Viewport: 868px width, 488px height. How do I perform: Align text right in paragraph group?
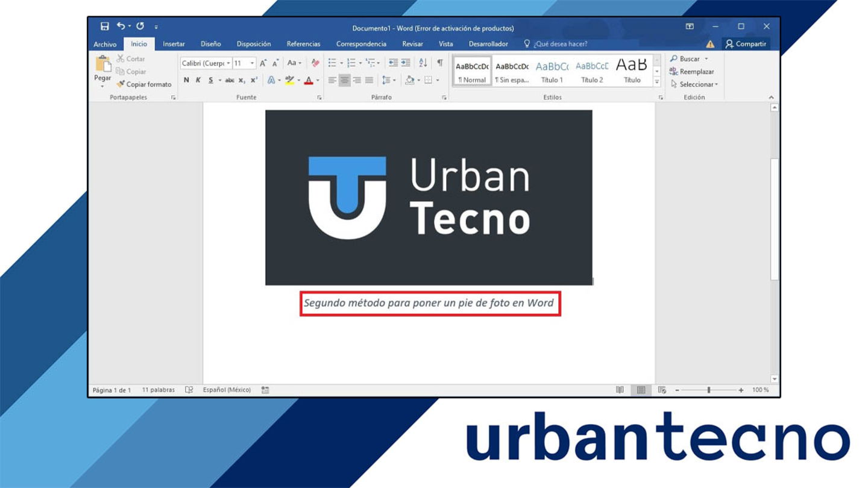357,80
